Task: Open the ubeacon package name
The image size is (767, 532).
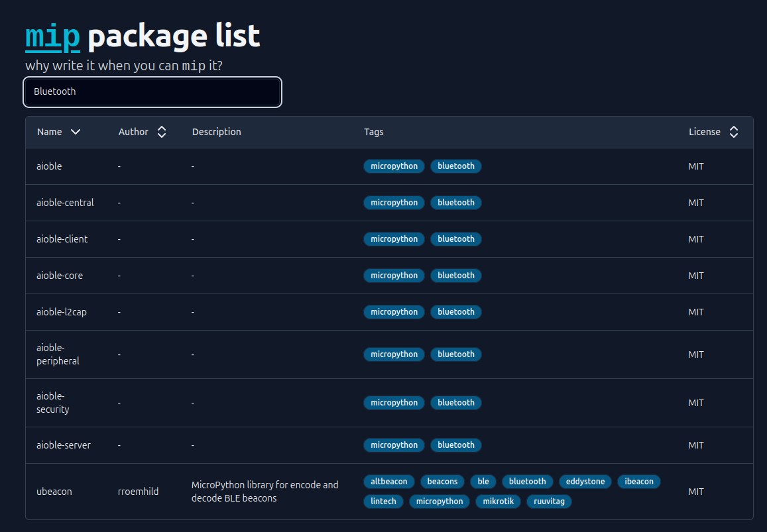Action: pyautogui.click(x=54, y=492)
